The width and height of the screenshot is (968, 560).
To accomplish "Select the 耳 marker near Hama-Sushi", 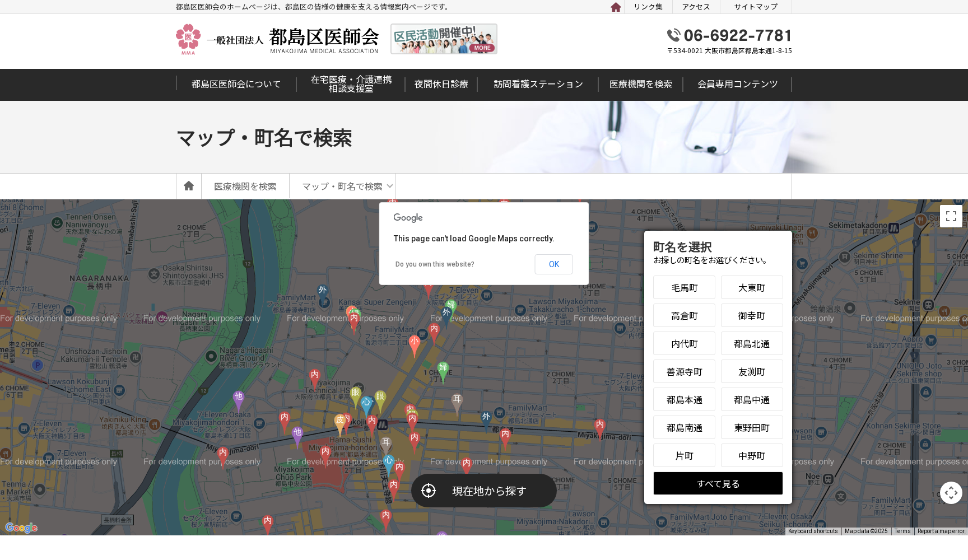I will coord(385,442).
